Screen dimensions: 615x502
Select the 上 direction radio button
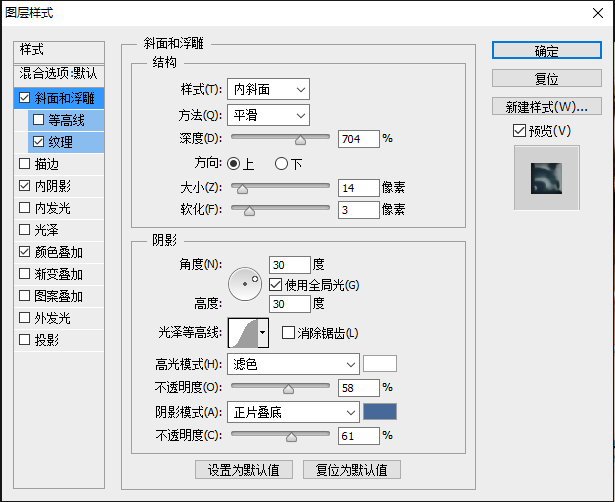tap(233, 164)
